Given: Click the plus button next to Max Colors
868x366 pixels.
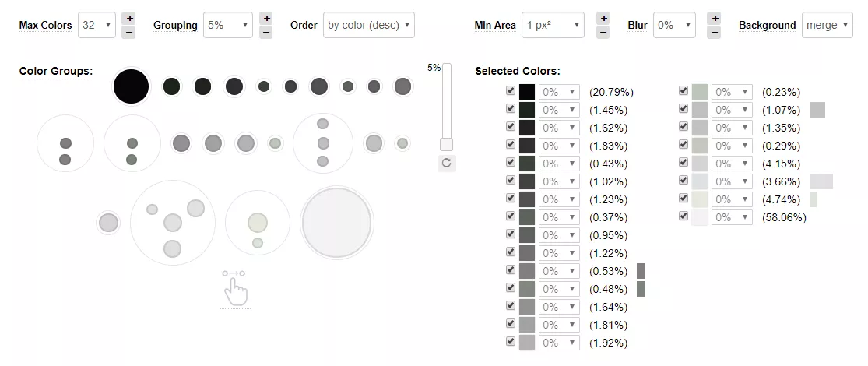Looking at the screenshot, I should [128, 18].
